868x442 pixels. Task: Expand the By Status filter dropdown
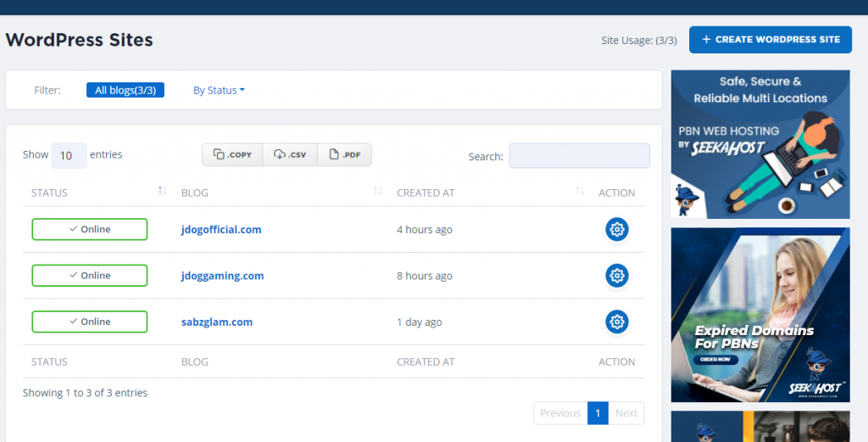point(219,90)
